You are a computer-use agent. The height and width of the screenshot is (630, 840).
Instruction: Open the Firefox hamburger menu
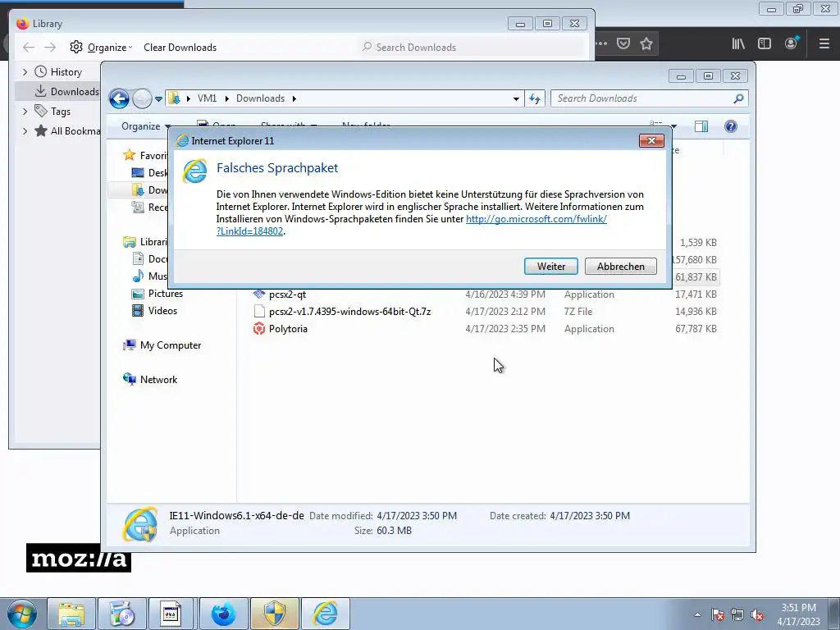(x=824, y=43)
